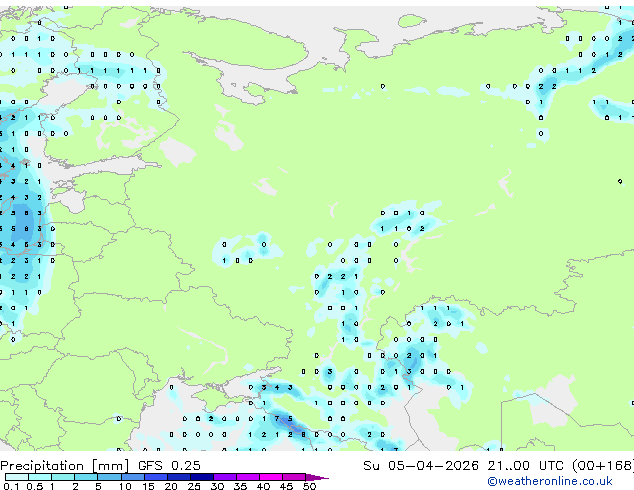Click the '0.1' legend scale label
This screenshot has width=634, height=490.
pyautogui.click(x=11, y=486)
